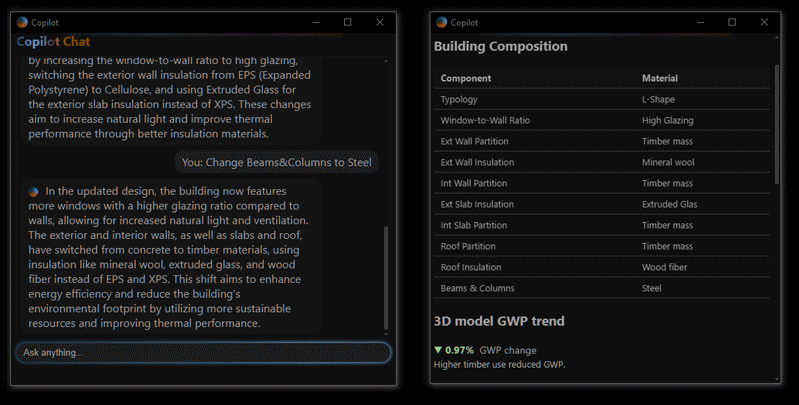This screenshot has width=799, height=405.
Task: Click the Steel material cell
Action: click(x=652, y=288)
